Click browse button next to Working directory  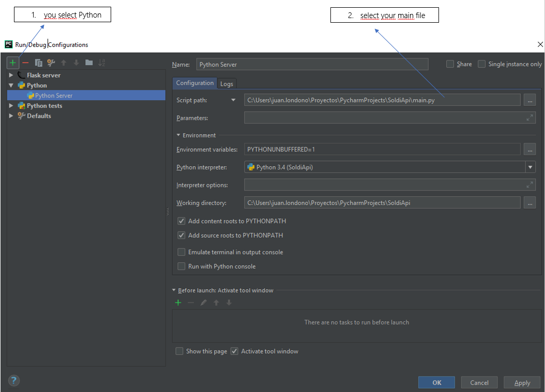[x=529, y=203]
